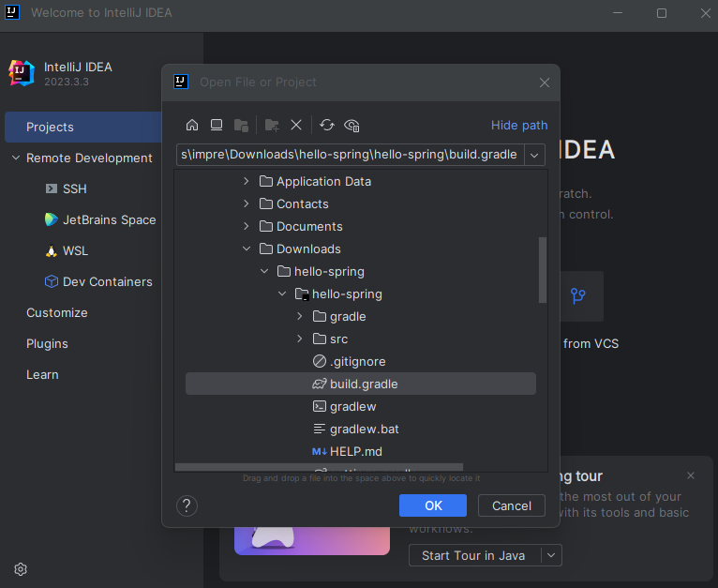Select the gradle folder icon

pyautogui.click(x=319, y=316)
